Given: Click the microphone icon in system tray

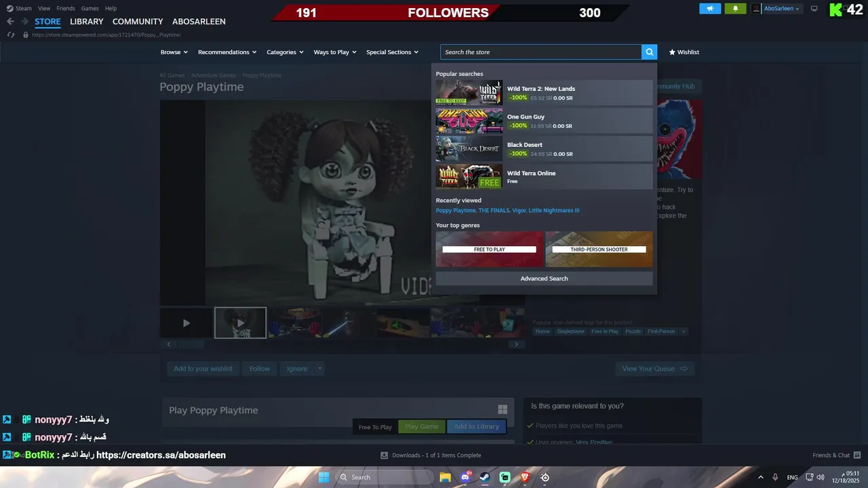Looking at the screenshot, I should pyautogui.click(x=775, y=477).
